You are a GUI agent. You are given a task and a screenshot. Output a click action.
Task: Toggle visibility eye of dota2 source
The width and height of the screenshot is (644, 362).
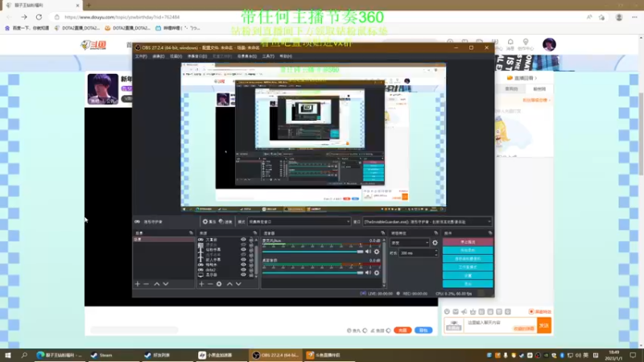click(243, 269)
